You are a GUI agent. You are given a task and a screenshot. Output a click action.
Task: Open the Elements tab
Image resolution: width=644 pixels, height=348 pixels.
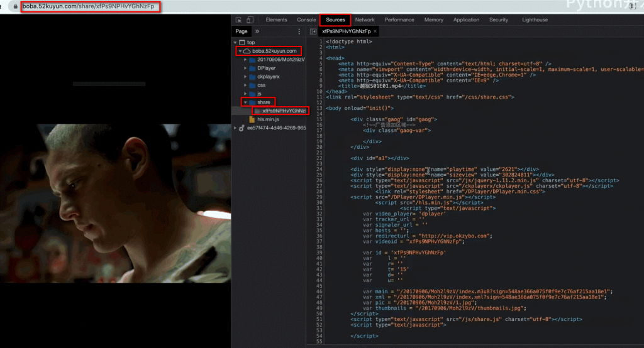pyautogui.click(x=276, y=19)
